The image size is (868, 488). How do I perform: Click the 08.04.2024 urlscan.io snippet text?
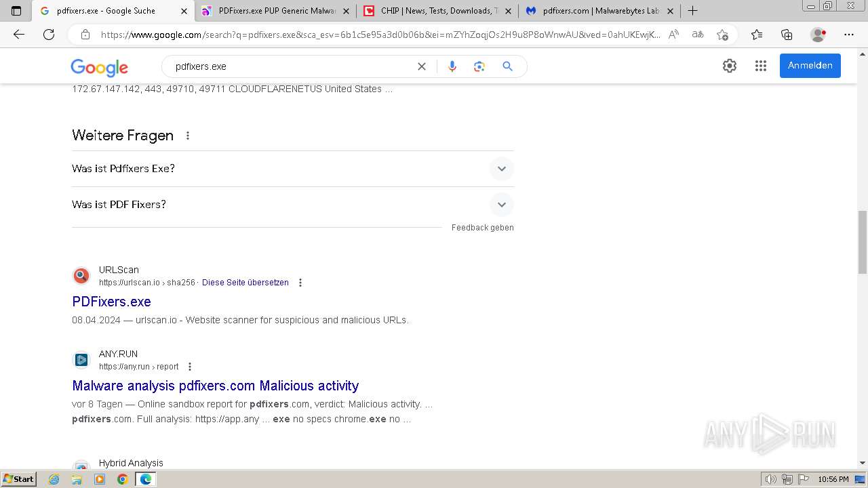[240, 320]
